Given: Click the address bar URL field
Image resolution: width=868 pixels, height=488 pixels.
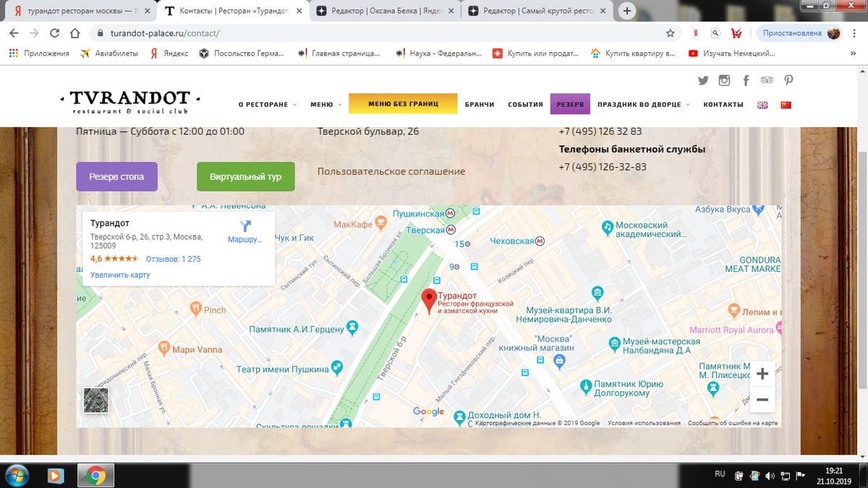Looking at the screenshot, I should (383, 33).
